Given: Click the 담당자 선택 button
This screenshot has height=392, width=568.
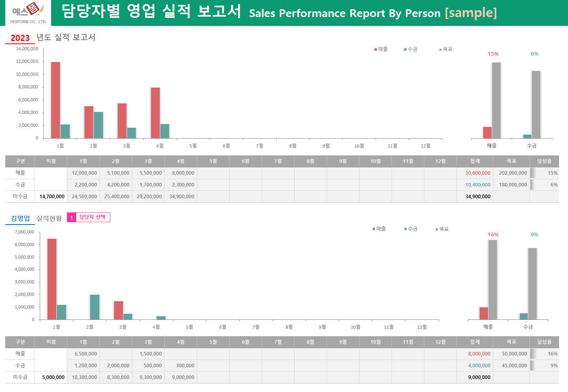Looking at the screenshot, I should click(x=93, y=217).
